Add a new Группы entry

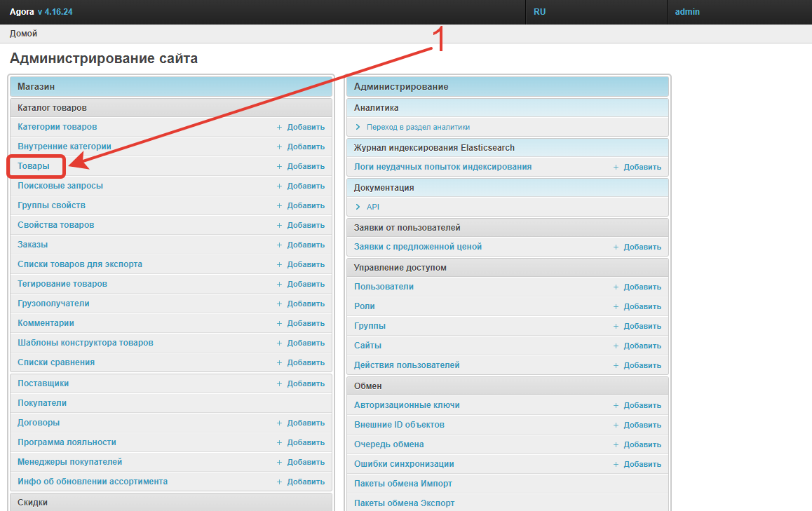pyautogui.click(x=642, y=327)
